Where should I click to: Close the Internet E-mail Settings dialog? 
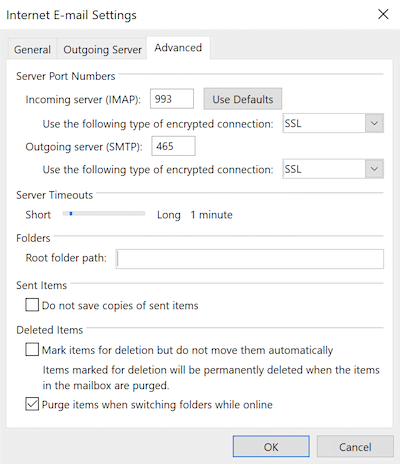tap(383, 14)
